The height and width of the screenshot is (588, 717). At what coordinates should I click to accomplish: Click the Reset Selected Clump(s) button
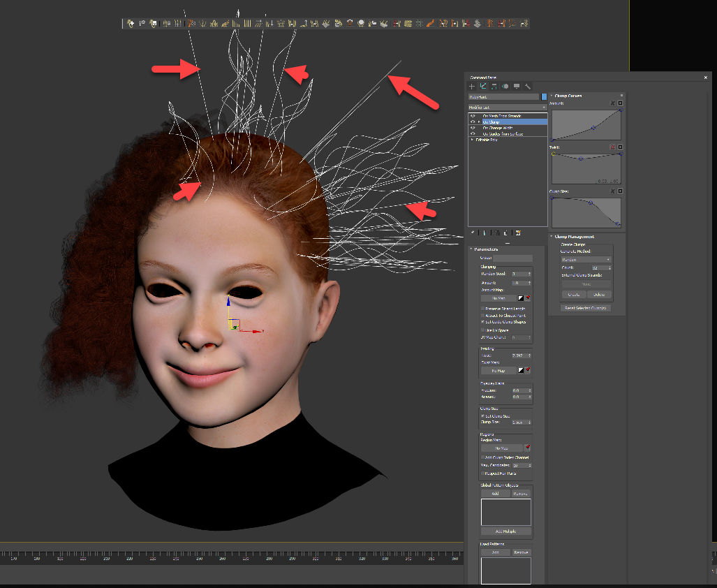586,308
